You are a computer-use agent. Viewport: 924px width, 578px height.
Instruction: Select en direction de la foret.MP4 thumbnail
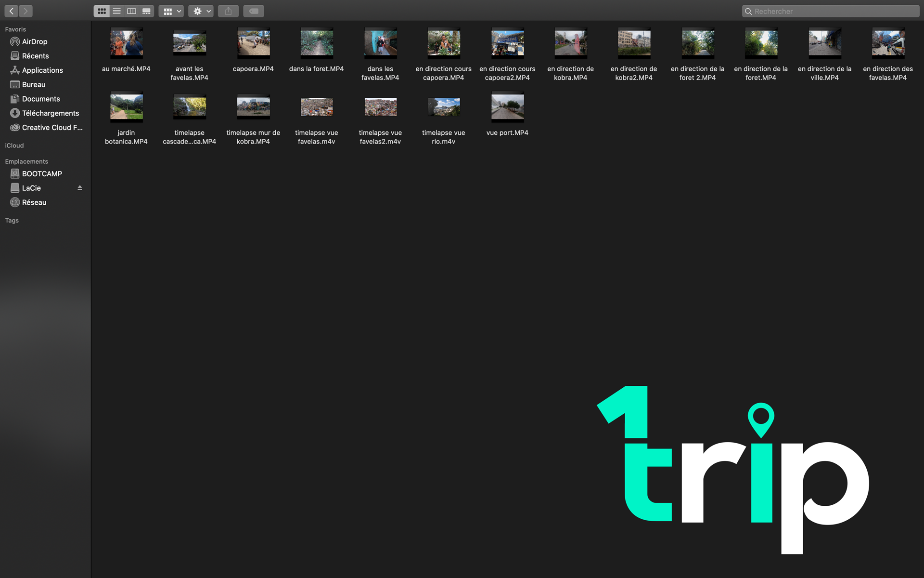click(x=761, y=42)
